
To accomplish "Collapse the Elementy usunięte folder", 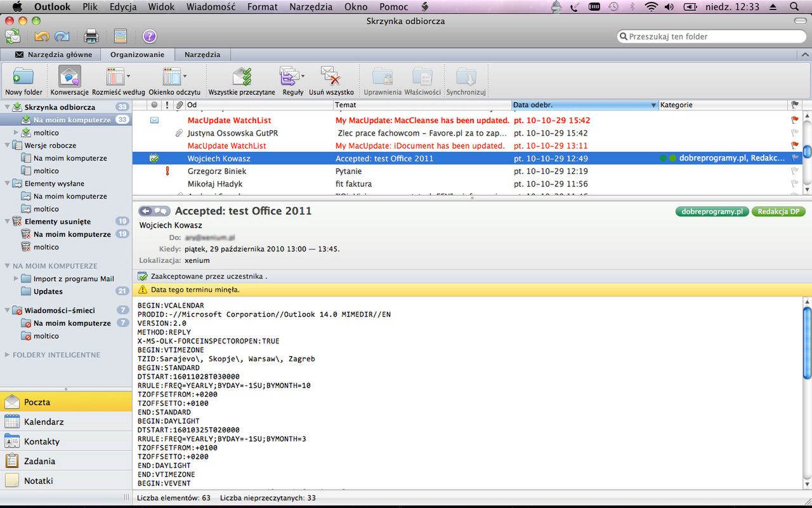I will click(7, 222).
